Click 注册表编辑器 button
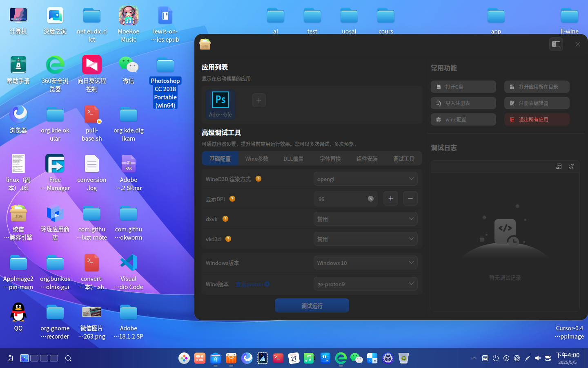This screenshot has height=368, width=588. click(x=537, y=103)
